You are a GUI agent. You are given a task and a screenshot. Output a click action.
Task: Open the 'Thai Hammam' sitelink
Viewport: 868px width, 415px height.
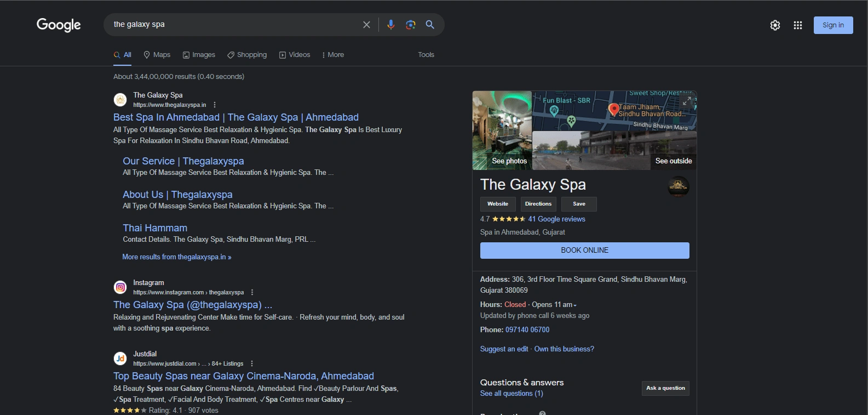[x=155, y=228]
